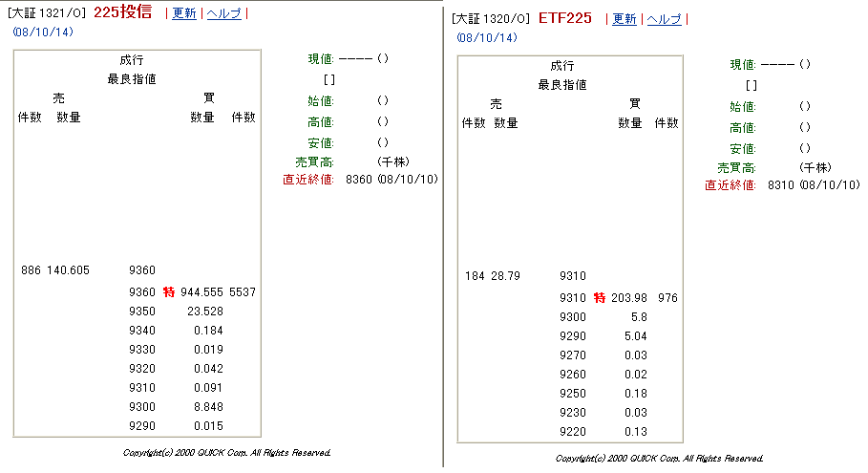Image resolution: width=868 pixels, height=473 pixels.
Task: Click the 9290 price row in ETF225
Action: 573,336
